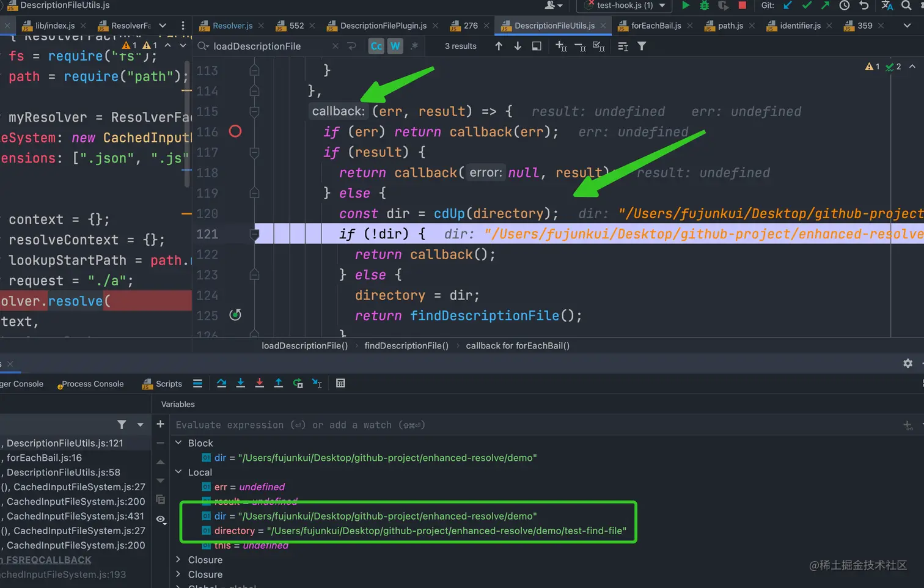Image resolution: width=924 pixels, height=588 pixels.
Task: Switch to the forEachBail.js editor tab
Action: [655, 26]
